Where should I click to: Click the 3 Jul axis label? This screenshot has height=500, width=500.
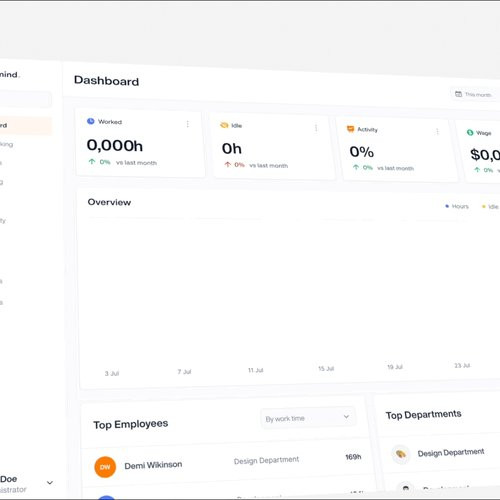point(112,373)
